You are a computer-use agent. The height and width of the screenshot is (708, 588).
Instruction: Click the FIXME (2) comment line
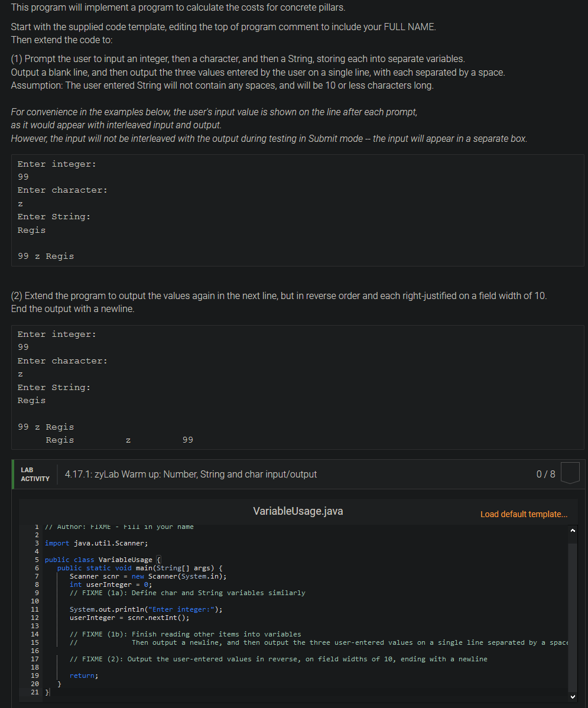(189, 658)
